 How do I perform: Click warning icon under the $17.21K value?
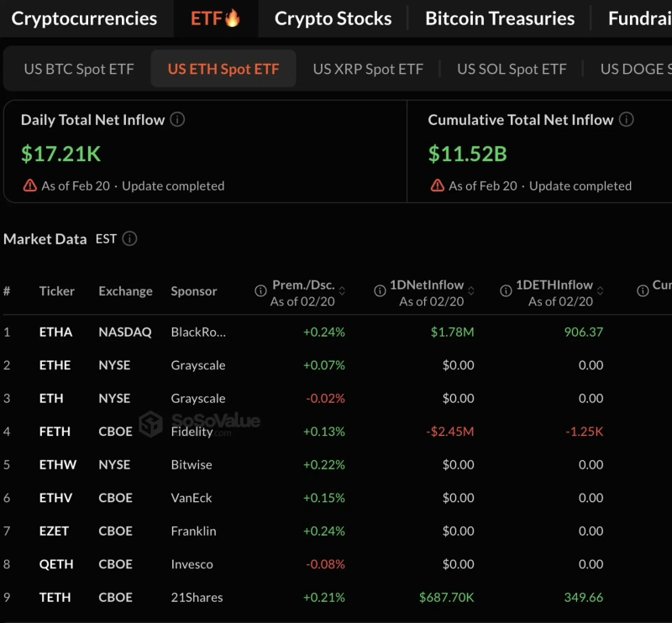30,186
